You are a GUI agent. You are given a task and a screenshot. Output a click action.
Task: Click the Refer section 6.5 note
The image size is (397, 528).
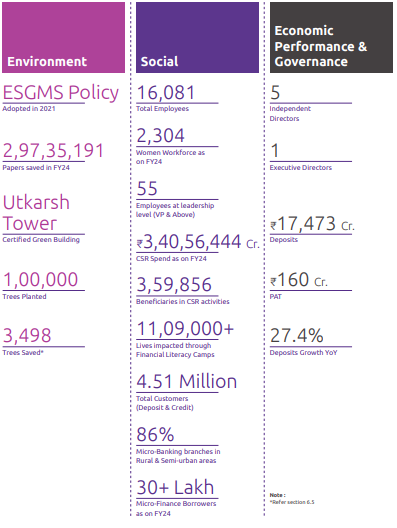coord(292,502)
